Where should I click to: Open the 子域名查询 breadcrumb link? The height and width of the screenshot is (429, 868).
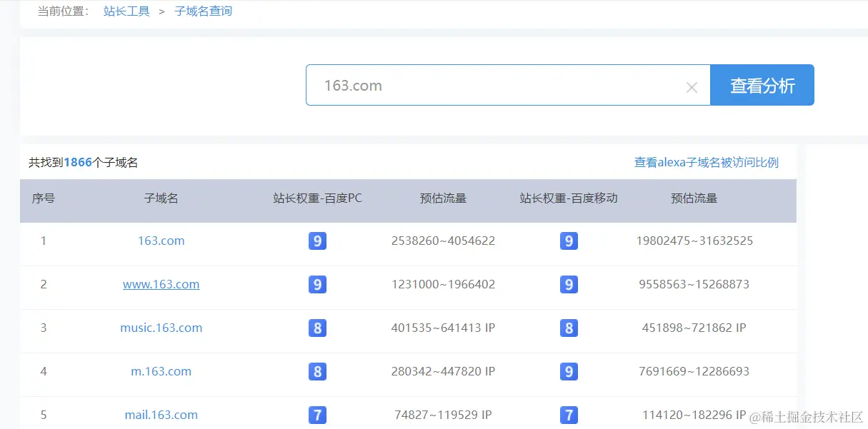click(x=204, y=11)
